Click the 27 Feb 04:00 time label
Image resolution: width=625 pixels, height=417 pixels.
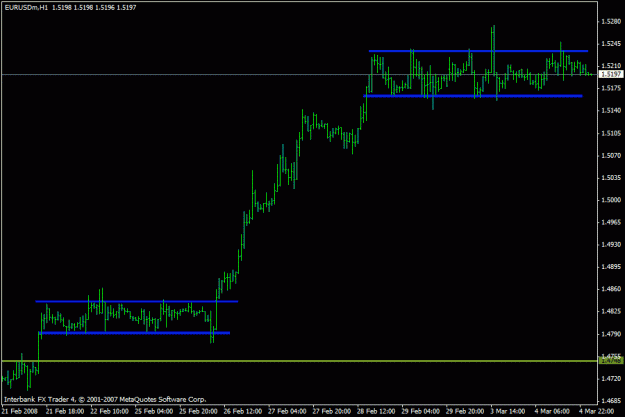click(287, 411)
